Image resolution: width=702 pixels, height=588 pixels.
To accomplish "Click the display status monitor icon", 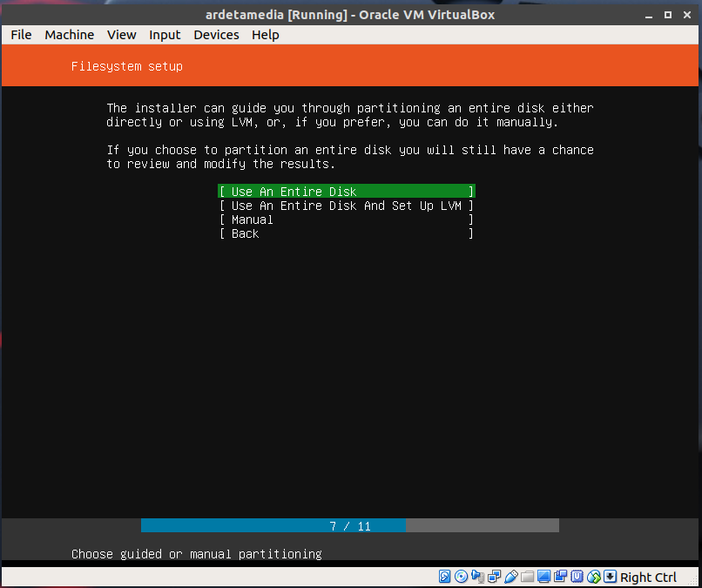I will coord(543,577).
